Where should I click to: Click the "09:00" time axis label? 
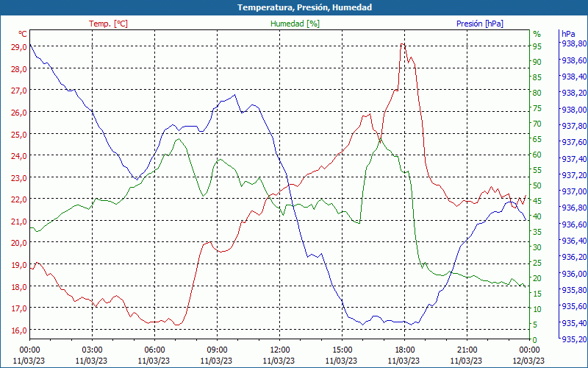(217, 350)
